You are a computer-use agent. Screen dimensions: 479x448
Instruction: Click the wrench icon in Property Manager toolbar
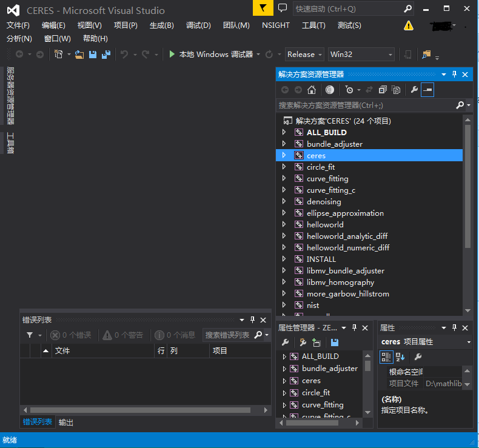click(x=286, y=343)
